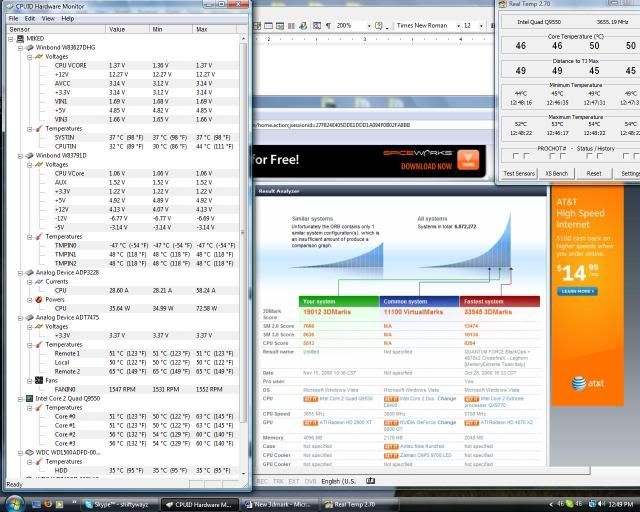Click Test Sensors button in Real Temp
The height and width of the screenshot is (512, 640).
coord(519,174)
